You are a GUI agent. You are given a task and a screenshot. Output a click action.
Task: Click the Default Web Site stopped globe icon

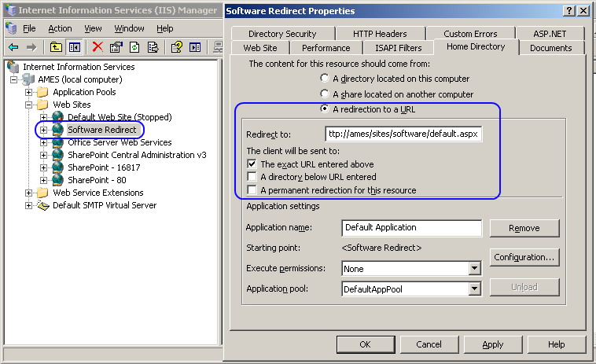click(x=57, y=116)
